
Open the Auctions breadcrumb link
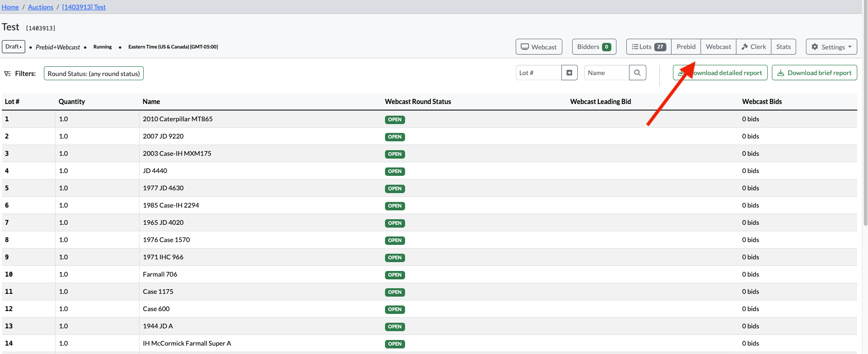[x=41, y=7]
